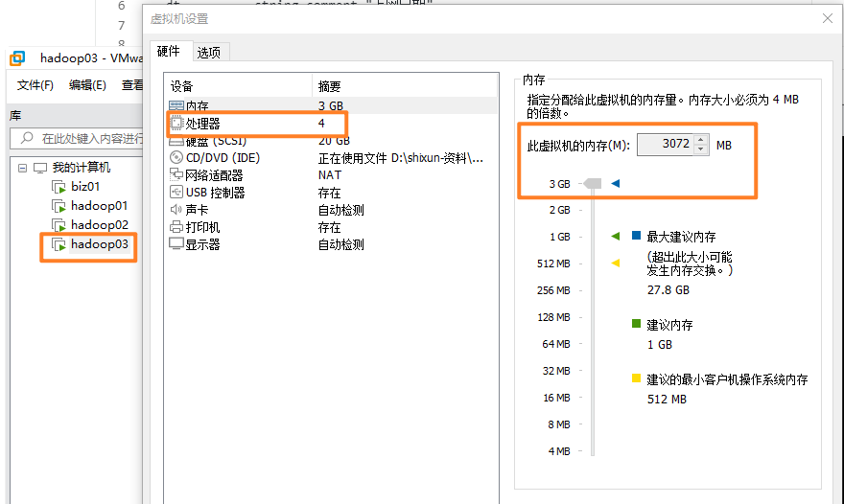Viewport: 844px width, 504px height.
Task: Click the Summary column header
Action: tap(405, 86)
